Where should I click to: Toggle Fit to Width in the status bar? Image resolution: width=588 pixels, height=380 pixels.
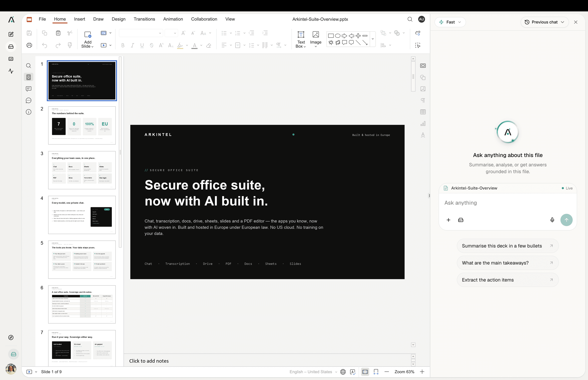pyautogui.click(x=376, y=372)
